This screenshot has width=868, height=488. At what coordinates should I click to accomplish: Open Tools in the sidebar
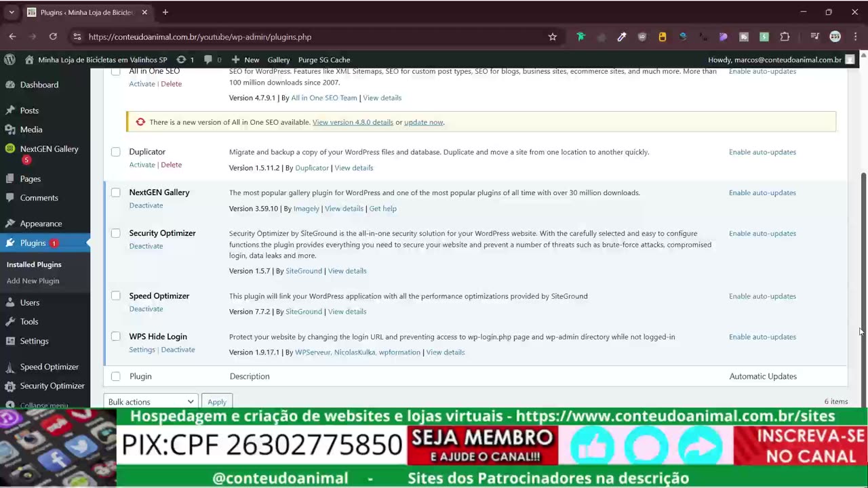tap(29, 322)
